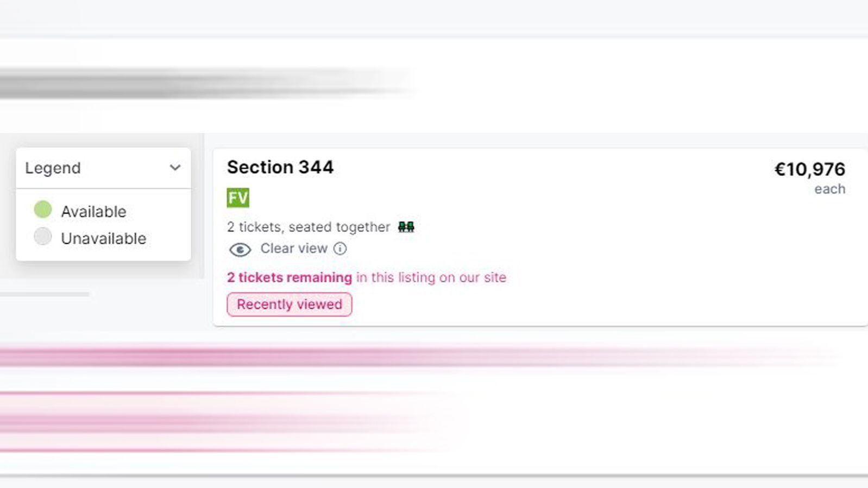This screenshot has height=488, width=868.
Task: Click 'in this listing on our site' text
Action: pos(431,277)
